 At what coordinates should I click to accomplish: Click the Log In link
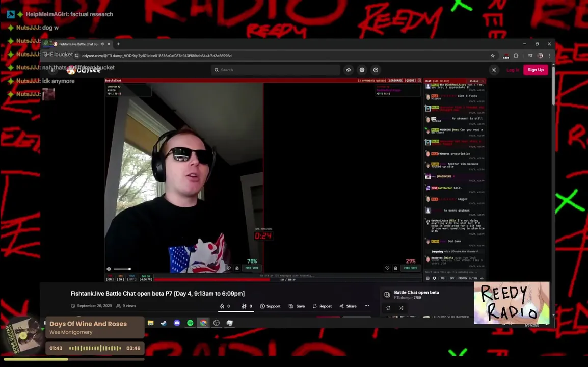click(513, 70)
